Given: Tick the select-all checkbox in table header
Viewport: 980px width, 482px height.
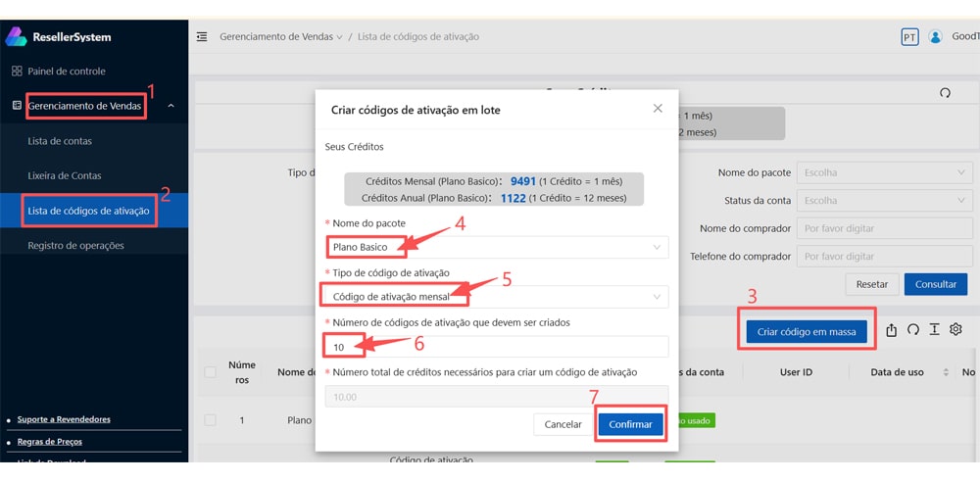Looking at the screenshot, I should (210, 372).
